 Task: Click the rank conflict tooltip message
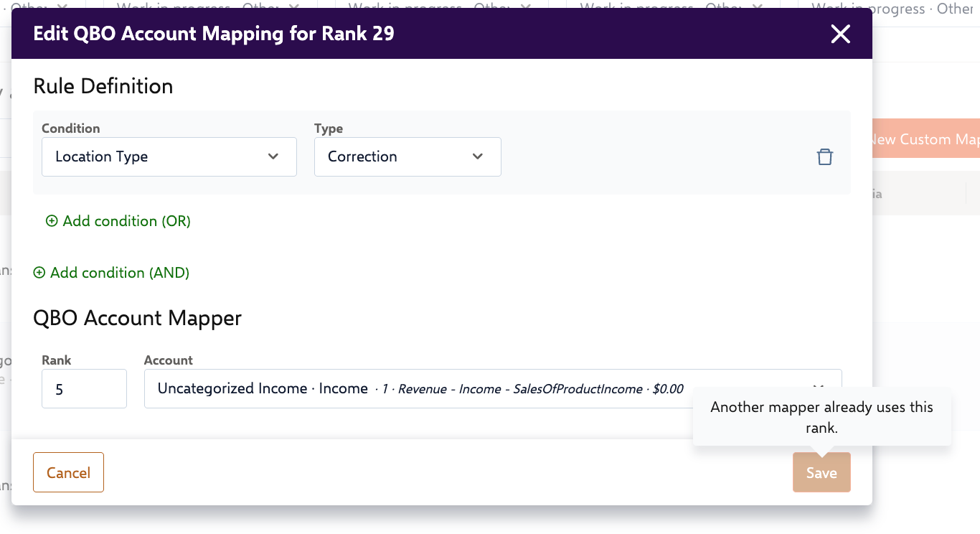pos(821,417)
